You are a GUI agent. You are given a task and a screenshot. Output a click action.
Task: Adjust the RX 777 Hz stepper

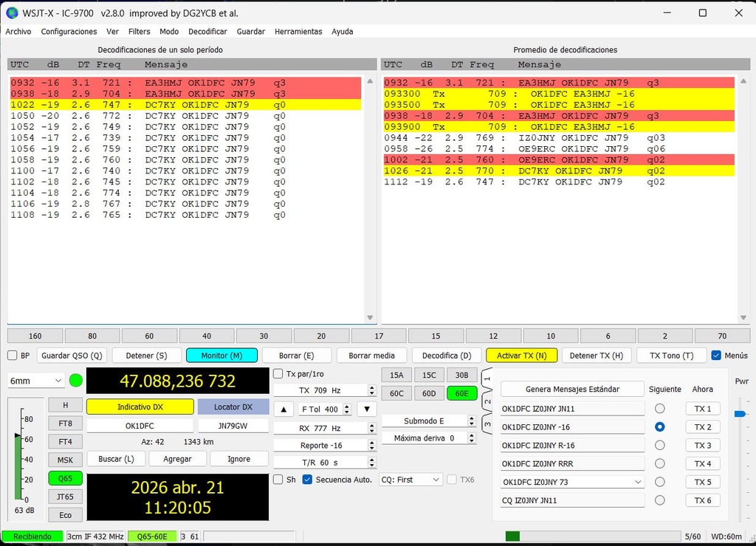click(x=372, y=428)
